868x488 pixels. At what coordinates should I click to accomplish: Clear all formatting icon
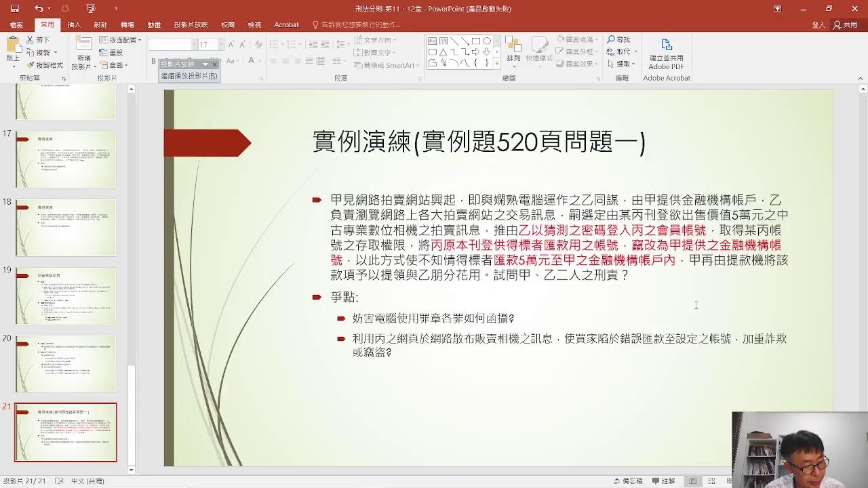pos(257,44)
